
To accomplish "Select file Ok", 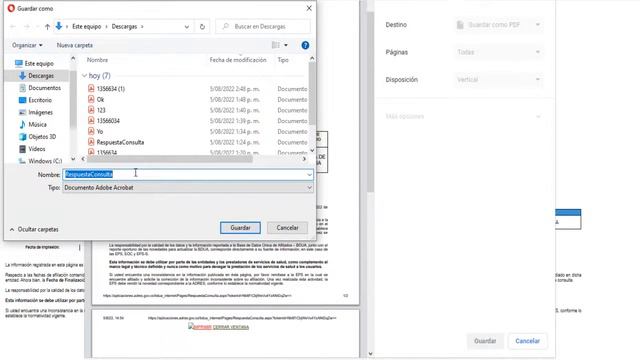I will pyautogui.click(x=100, y=99).
